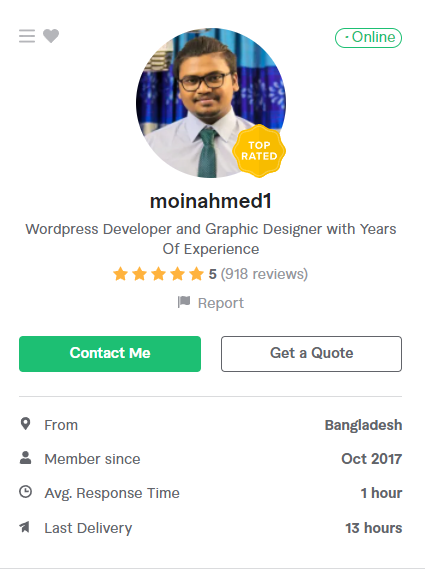Open the 918 reviews link
This screenshot has height=569, width=425.
pos(264,274)
